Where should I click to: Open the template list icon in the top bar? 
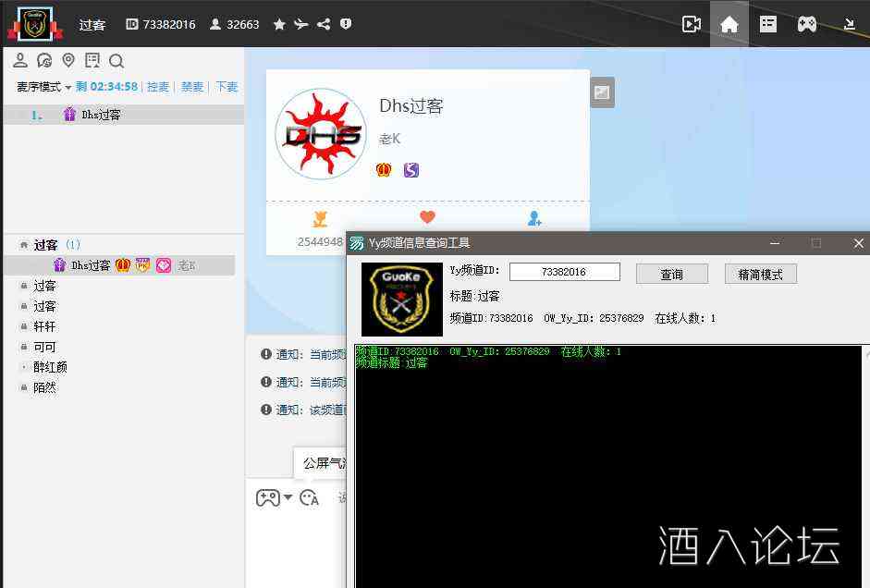pos(768,24)
